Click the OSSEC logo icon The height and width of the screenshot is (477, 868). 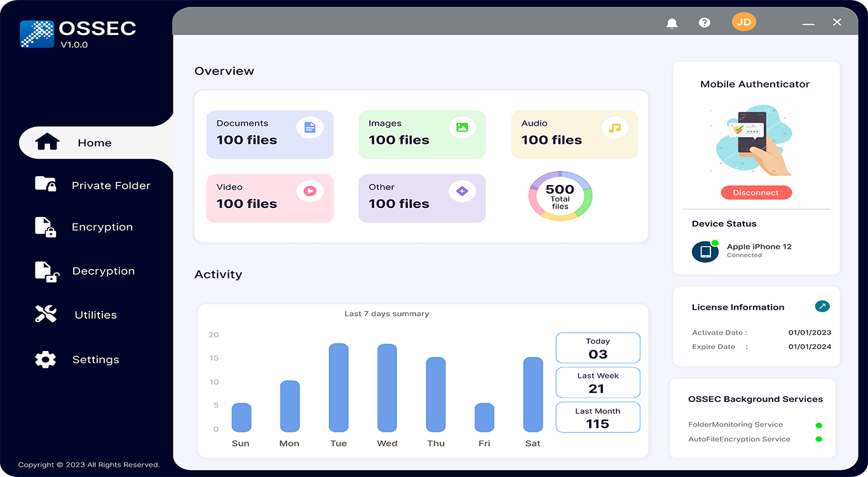(x=37, y=34)
